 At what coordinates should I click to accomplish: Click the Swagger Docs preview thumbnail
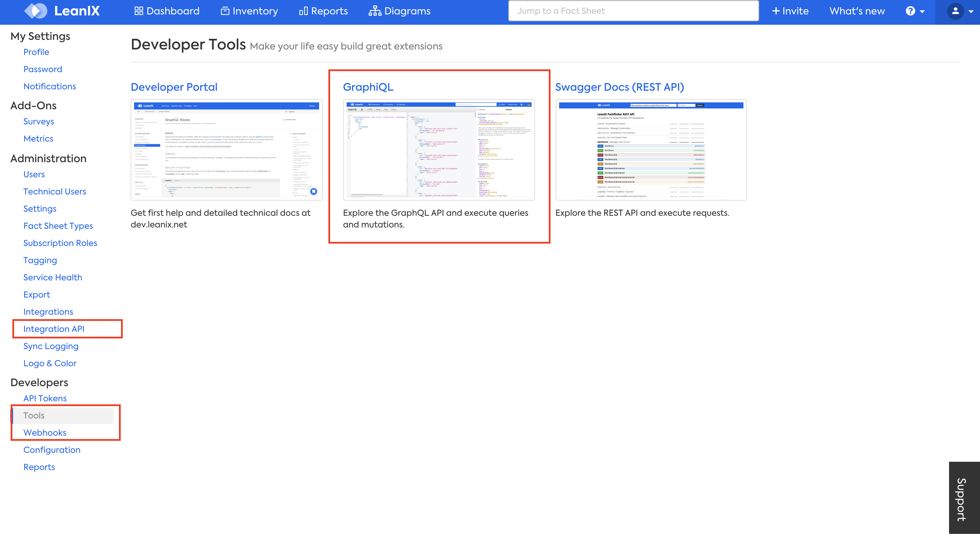point(651,149)
